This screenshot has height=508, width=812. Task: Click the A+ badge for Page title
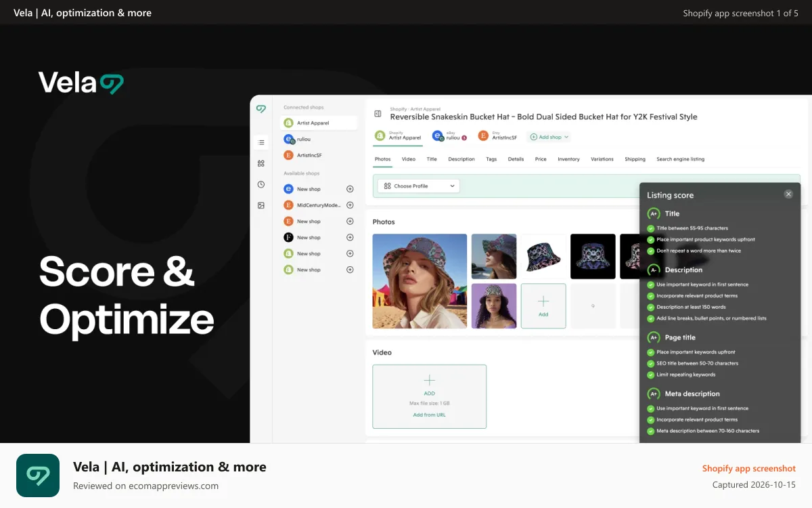[654, 337]
